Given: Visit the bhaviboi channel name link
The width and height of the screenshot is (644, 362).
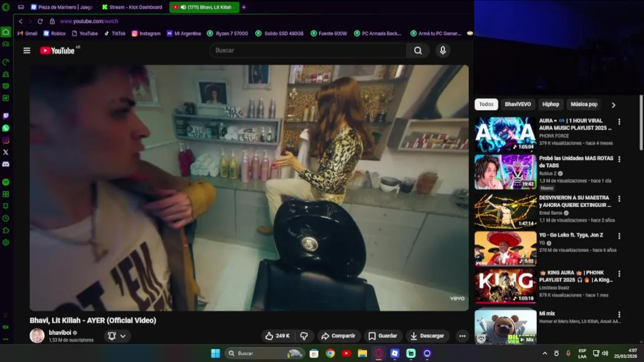Looking at the screenshot, I should click(x=60, y=333).
